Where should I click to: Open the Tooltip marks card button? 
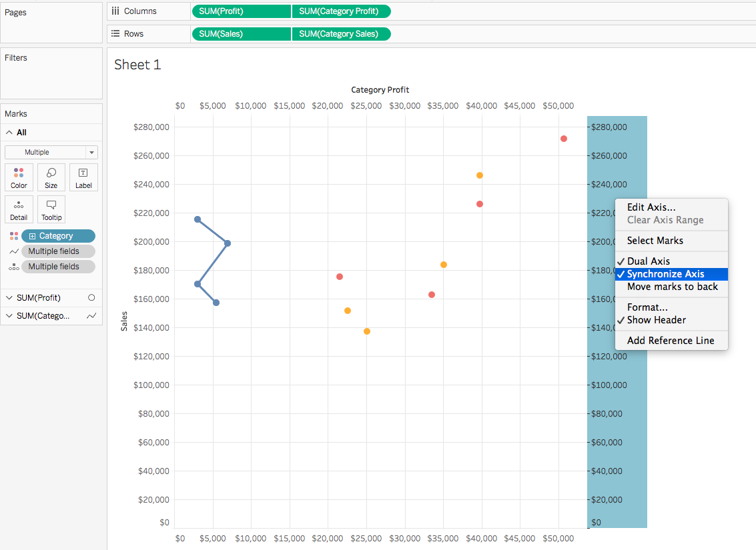[x=51, y=209]
